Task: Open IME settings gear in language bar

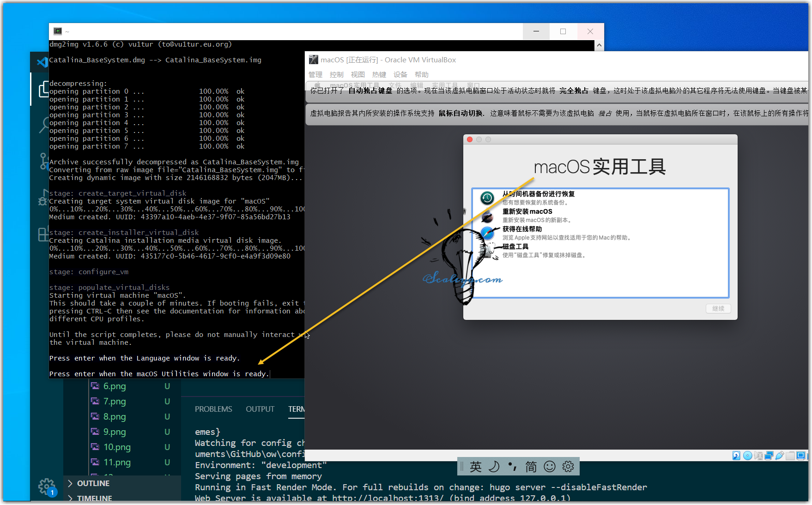Action: pos(568,467)
